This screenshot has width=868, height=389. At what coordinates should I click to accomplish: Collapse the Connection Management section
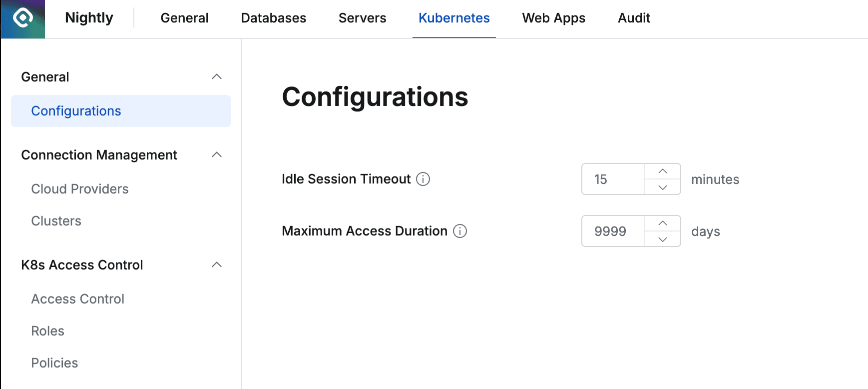click(x=217, y=155)
